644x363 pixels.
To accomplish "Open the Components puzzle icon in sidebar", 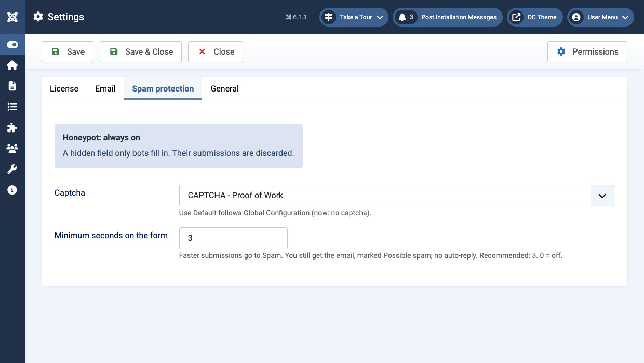I will [12, 127].
